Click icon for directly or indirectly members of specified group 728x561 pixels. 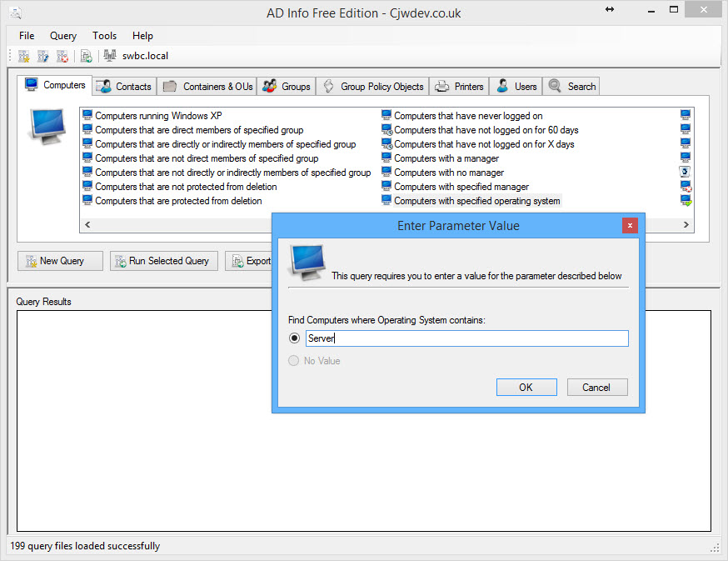pos(87,143)
